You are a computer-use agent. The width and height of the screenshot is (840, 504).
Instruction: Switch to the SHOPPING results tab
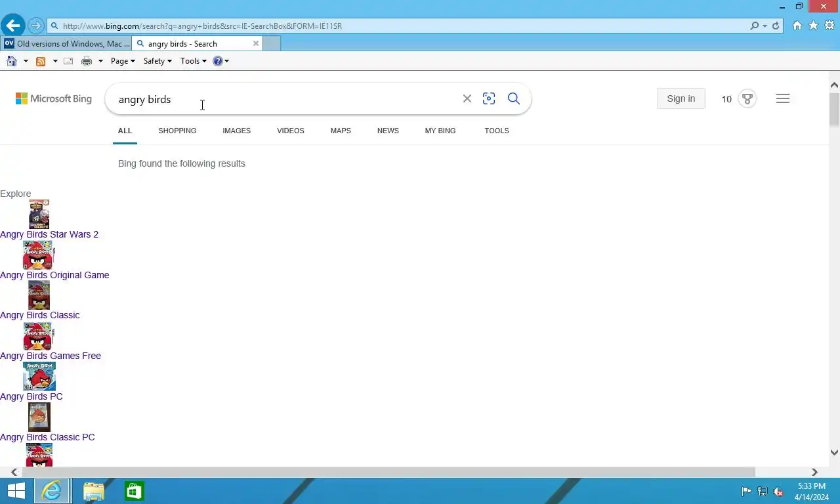pyautogui.click(x=177, y=131)
